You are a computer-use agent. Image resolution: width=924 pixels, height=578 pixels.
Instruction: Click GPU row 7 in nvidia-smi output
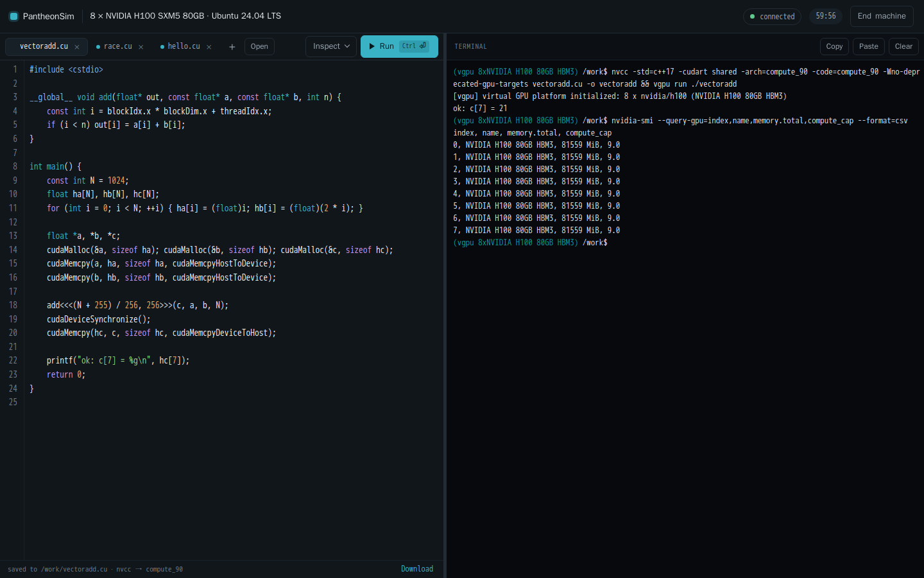(x=536, y=231)
